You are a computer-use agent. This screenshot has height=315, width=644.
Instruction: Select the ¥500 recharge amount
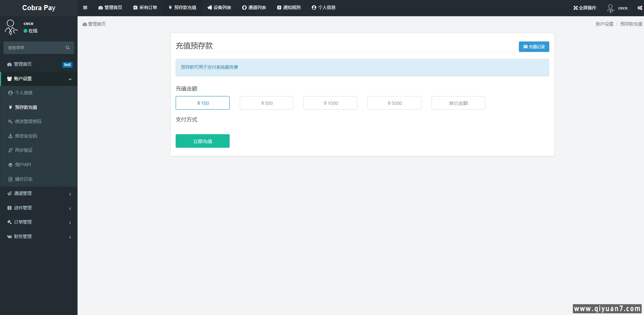coord(266,103)
